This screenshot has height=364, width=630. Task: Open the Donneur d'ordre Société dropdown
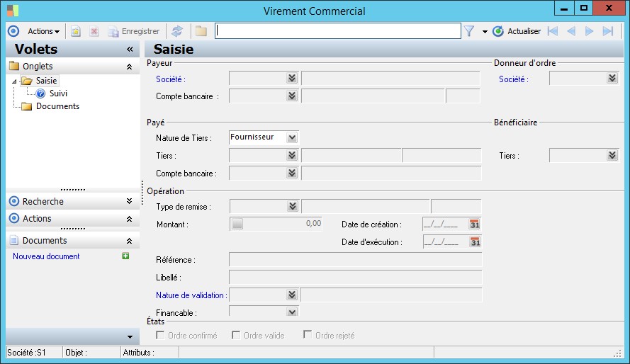tap(612, 79)
